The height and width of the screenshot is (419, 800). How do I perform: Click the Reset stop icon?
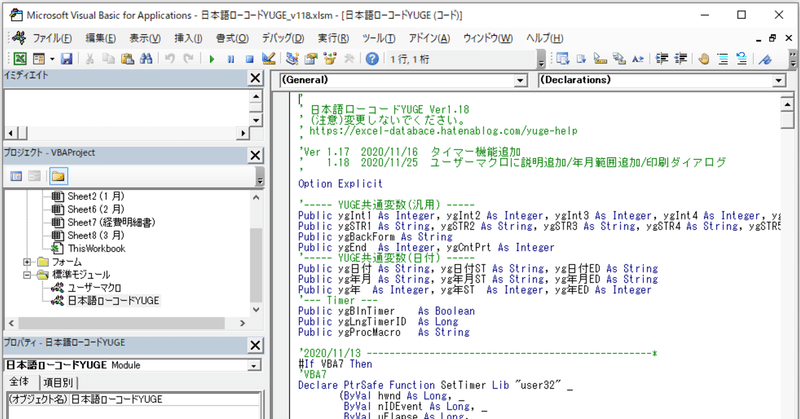pos(249,59)
